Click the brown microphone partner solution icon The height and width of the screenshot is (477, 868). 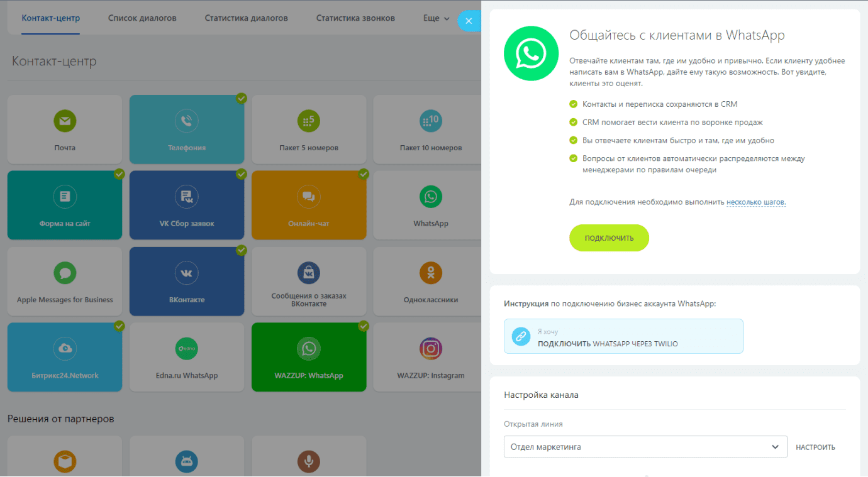point(309,462)
